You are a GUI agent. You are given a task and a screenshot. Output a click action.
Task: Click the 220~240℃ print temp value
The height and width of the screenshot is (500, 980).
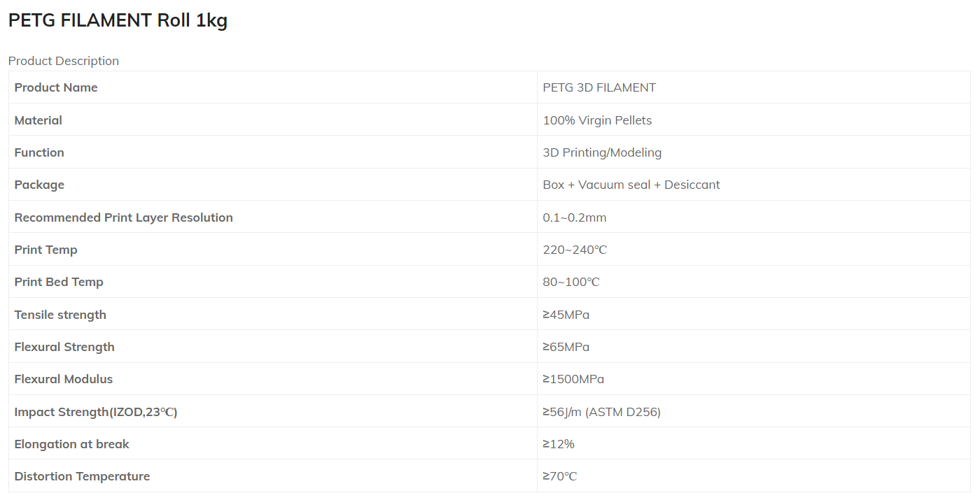pos(575,250)
